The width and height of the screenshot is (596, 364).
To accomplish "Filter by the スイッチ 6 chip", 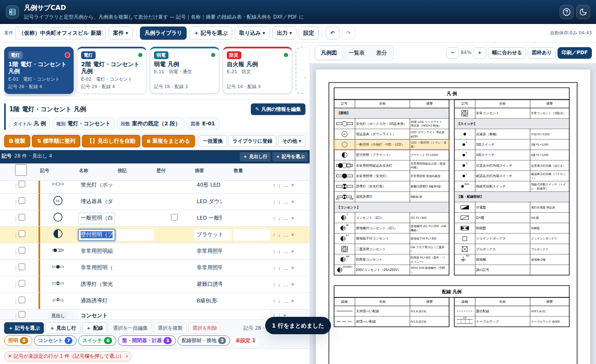I will (97, 340).
